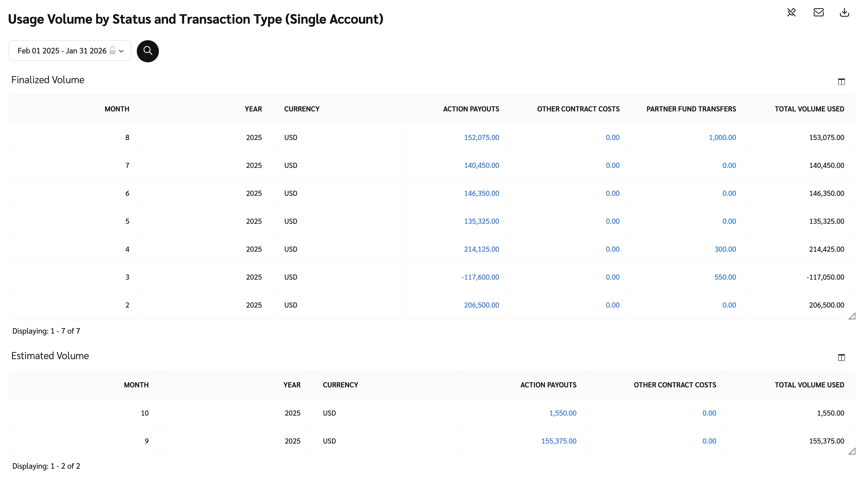Screen dimensions: 868x477
Task: Open the 1,000.00 partner fund transfers link
Action: pyautogui.click(x=722, y=137)
